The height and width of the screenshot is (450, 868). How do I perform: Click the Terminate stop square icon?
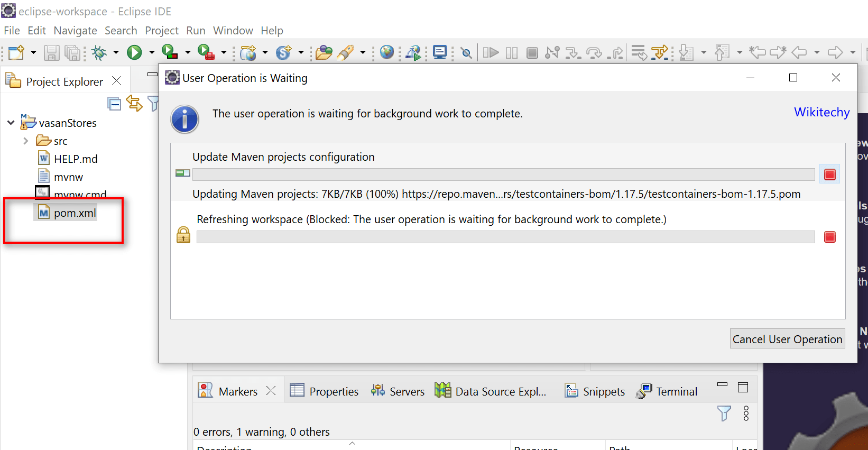coord(532,52)
